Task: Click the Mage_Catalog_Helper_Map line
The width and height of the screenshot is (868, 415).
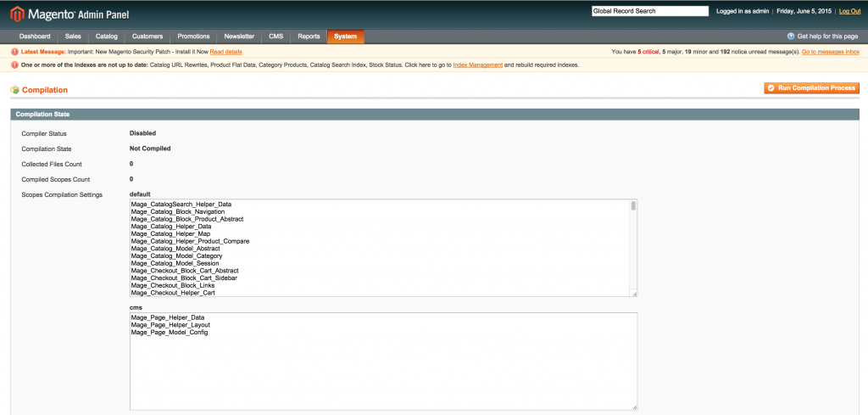Action: (x=170, y=234)
